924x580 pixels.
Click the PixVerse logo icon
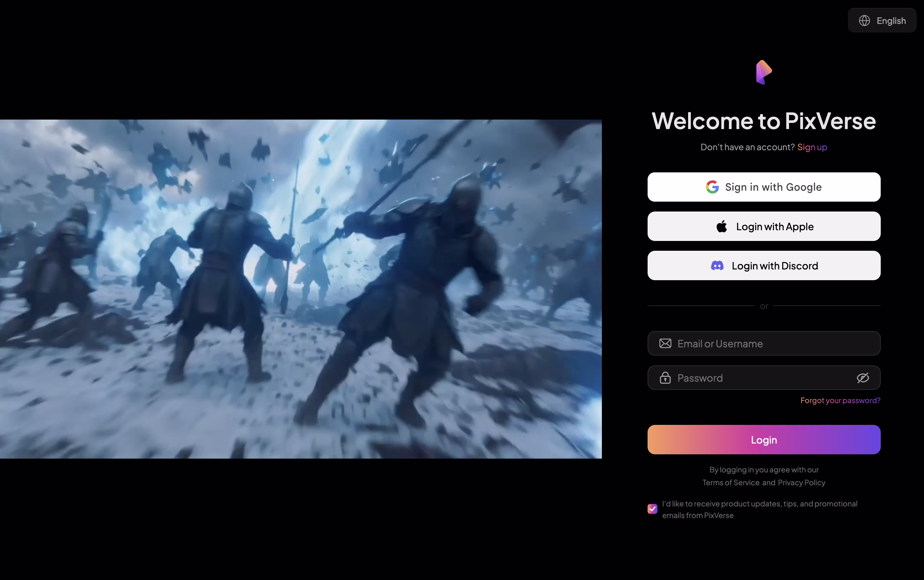click(764, 72)
